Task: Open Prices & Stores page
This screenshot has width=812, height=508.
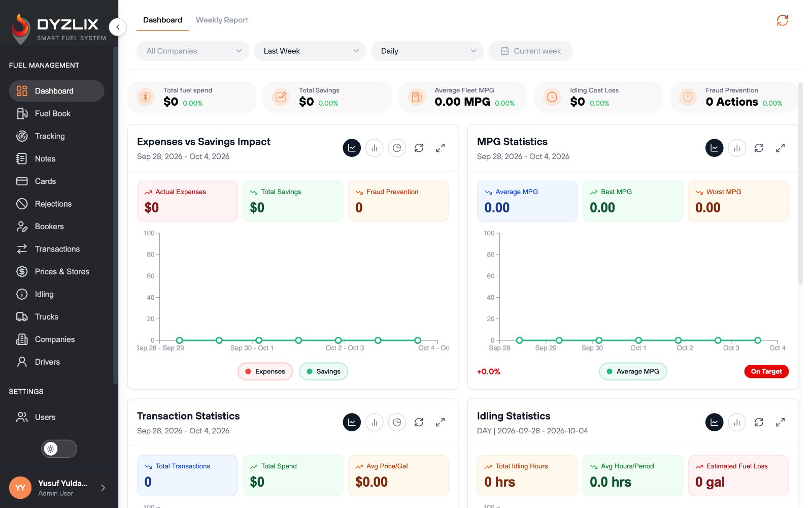Action: (x=56, y=271)
